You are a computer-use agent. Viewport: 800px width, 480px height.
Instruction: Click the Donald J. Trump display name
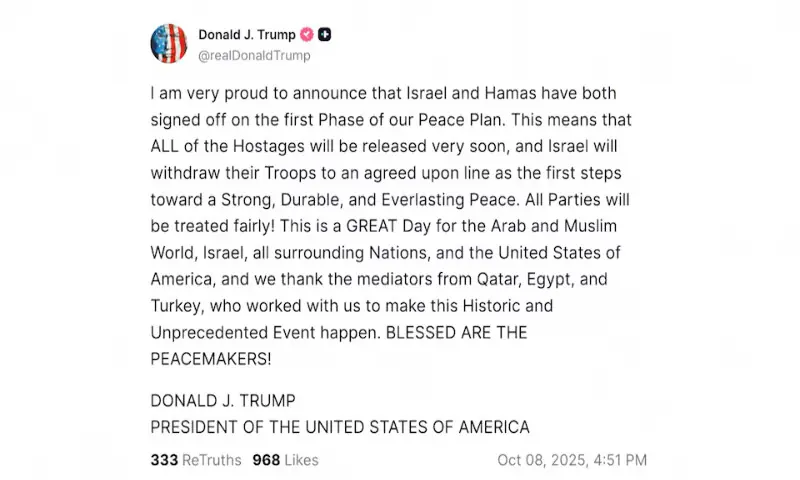[248, 35]
